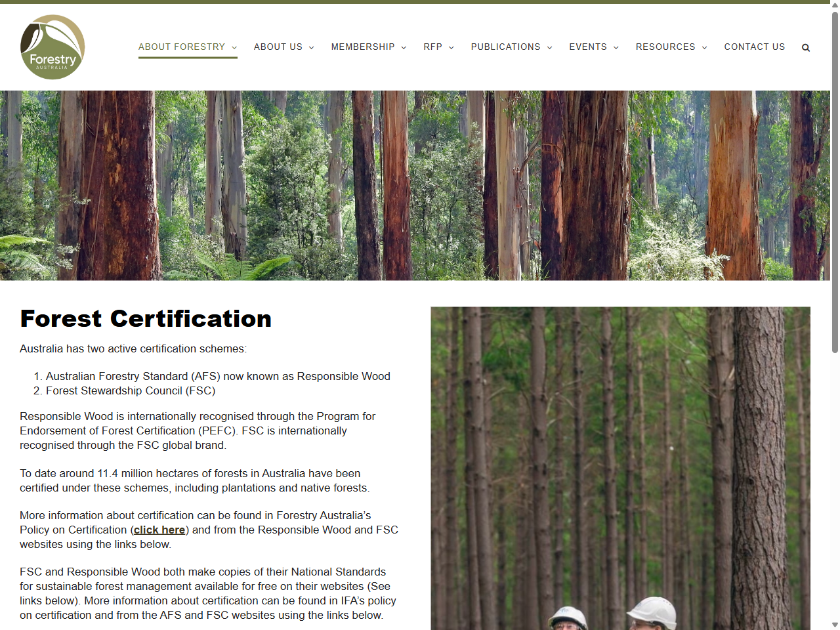Viewport: 840px width, 630px height.
Task: Expand the About Us dropdown chevron
Action: point(312,47)
